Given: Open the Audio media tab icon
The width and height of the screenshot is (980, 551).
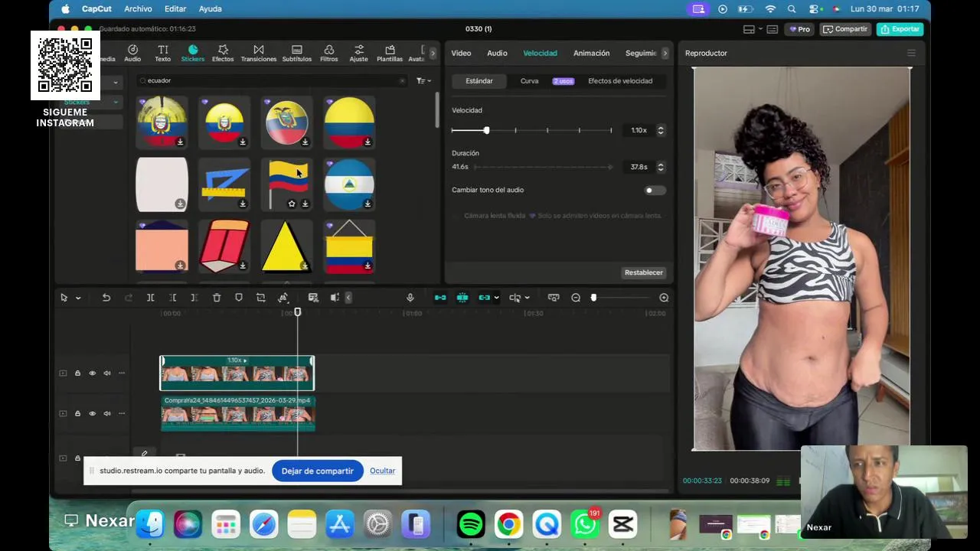Looking at the screenshot, I should [x=132, y=53].
